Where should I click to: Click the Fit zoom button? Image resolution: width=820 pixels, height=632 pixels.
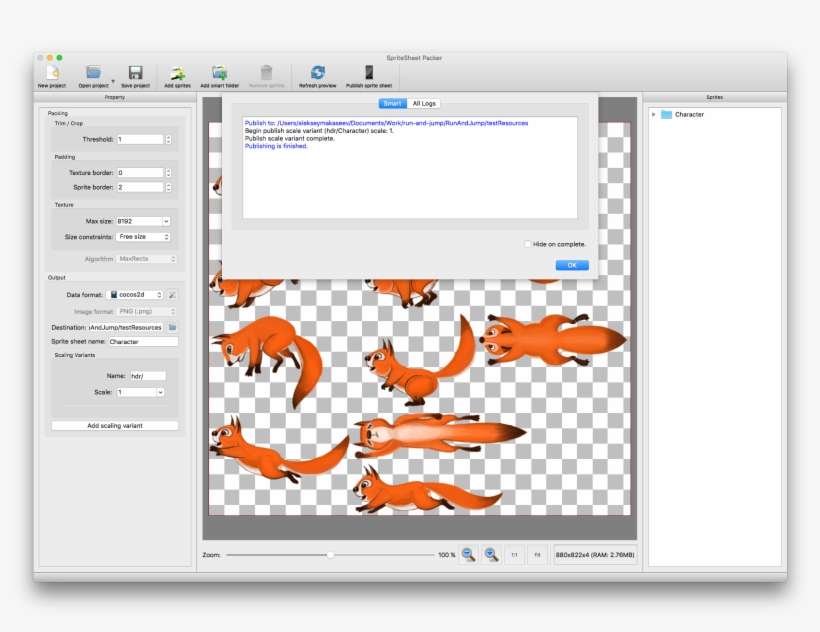[537, 555]
